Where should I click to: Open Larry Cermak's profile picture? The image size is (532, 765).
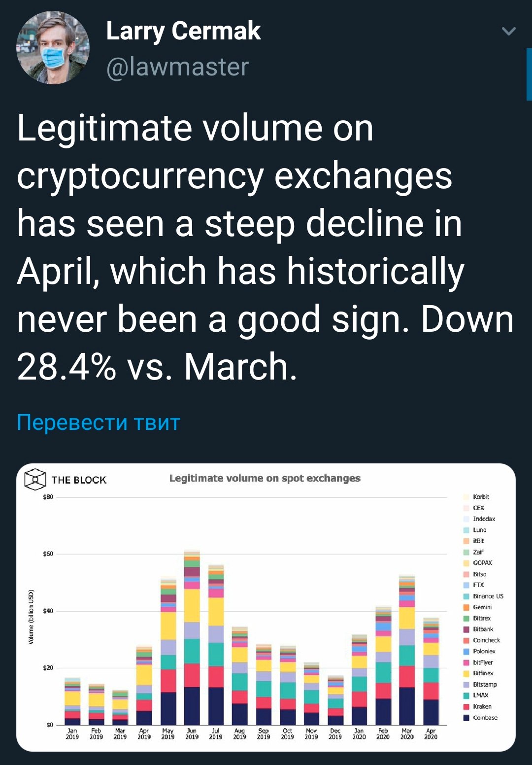53,47
